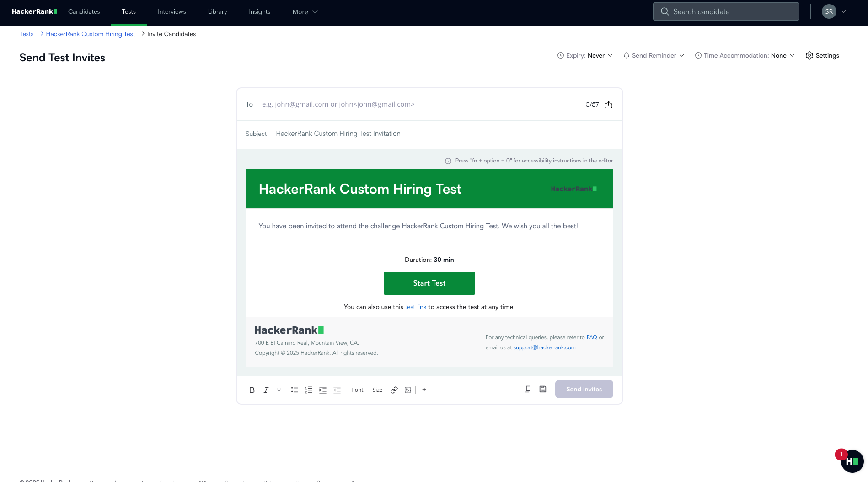Click the HackerRank logo in top navigation
Screen dimensions: 868x482
tap(35, 11)
